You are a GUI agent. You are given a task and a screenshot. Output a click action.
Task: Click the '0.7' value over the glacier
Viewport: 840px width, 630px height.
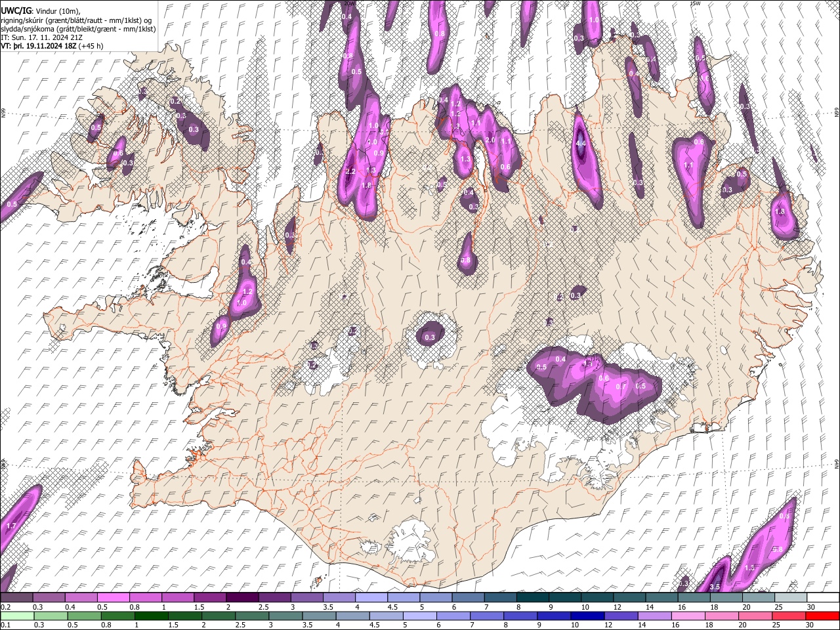coord(620,387)
